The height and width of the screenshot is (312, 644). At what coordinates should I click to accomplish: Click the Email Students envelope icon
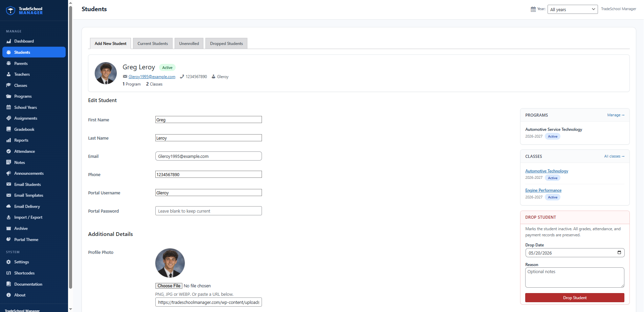[9, 184]
